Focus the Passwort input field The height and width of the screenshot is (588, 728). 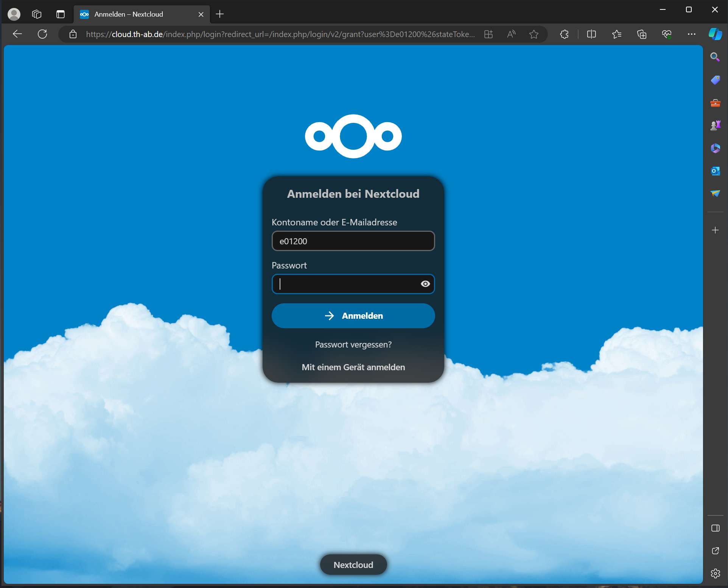coord(353,284)
